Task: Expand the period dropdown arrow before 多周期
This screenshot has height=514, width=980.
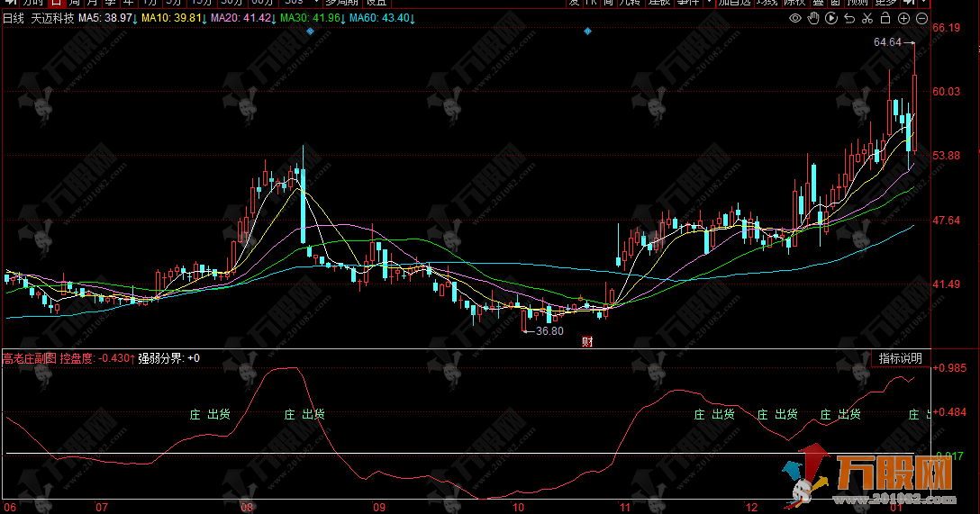Action: (315, 3)
